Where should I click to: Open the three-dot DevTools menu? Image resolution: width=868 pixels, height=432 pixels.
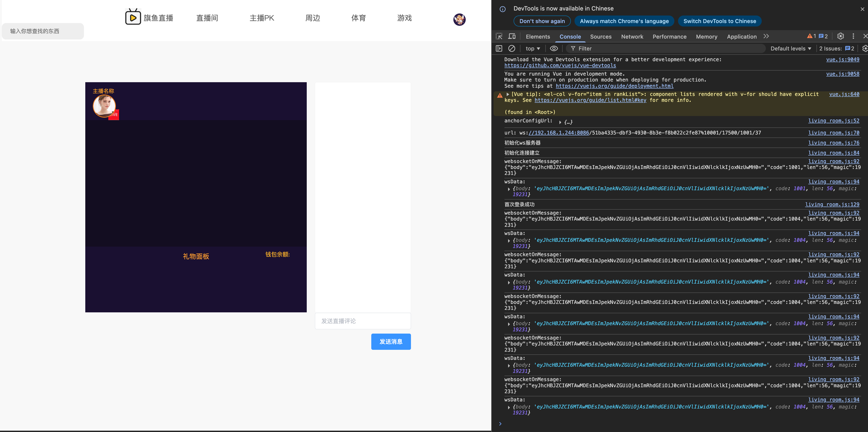(x=853, y=36)
